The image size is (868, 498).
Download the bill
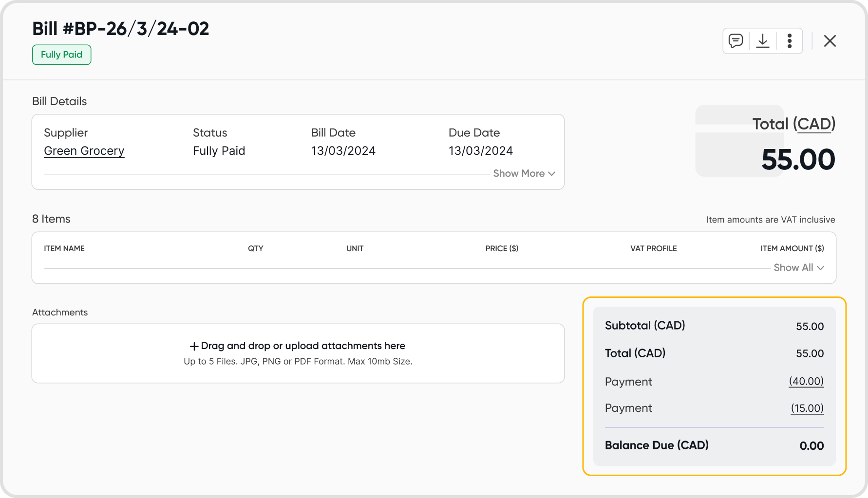click(x=763, y=41)
